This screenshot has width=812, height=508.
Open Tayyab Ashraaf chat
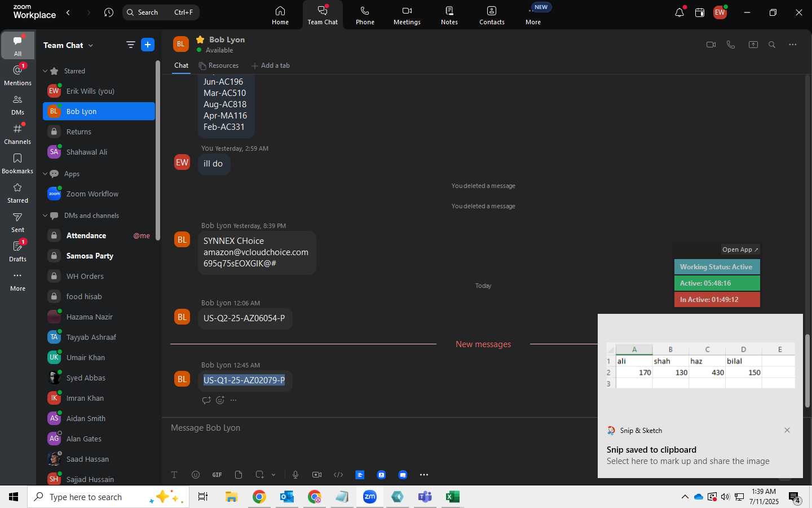click(x=99, y=337)
